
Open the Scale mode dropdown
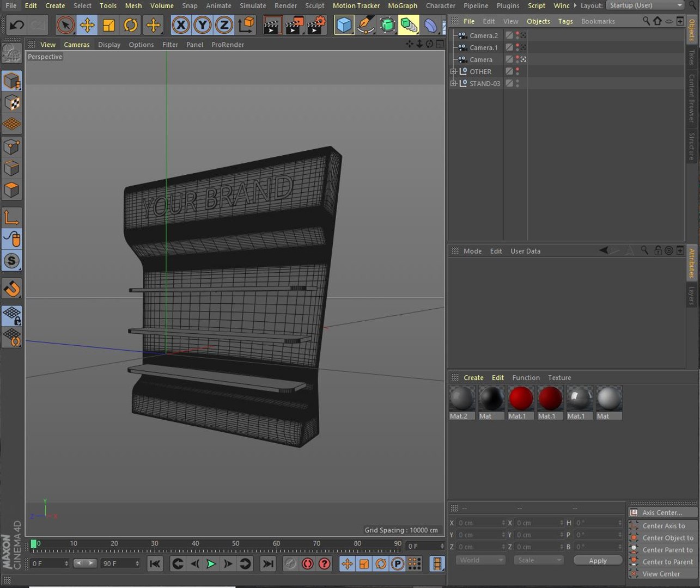click(538, 560)
